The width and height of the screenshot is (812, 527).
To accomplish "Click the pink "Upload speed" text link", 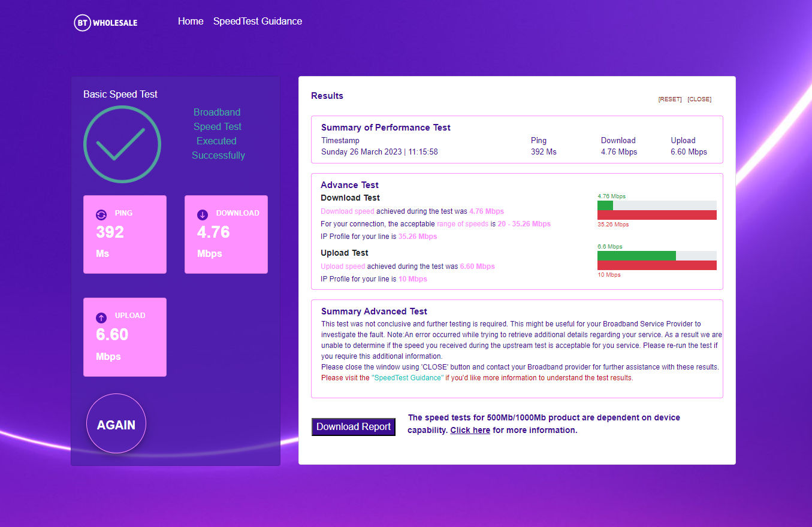I will click(x=343, y=266).
